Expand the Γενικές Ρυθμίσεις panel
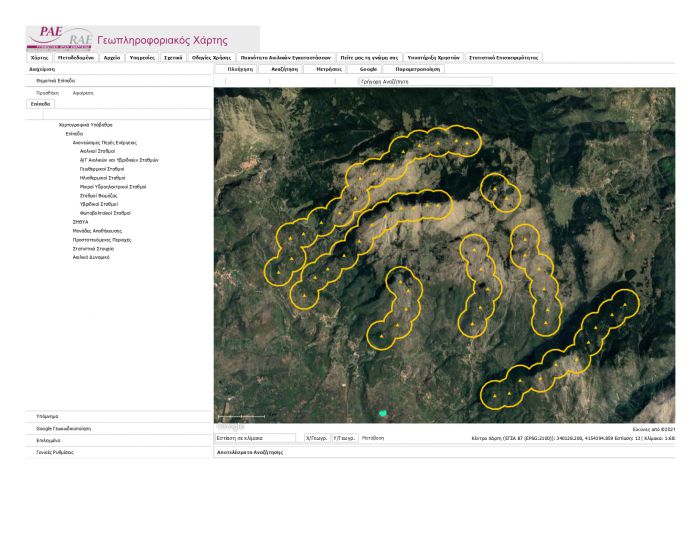Image resolution: width=700 pixels, height=541 pixels. [54, 452]
